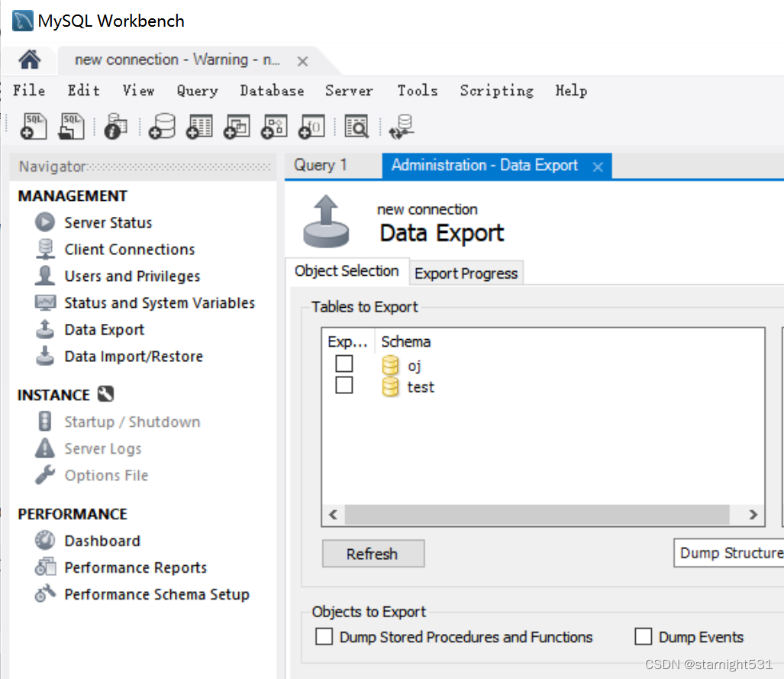The image size is (784, 679).
Task: Close the new connection tab
Action: tap(302, 61)
